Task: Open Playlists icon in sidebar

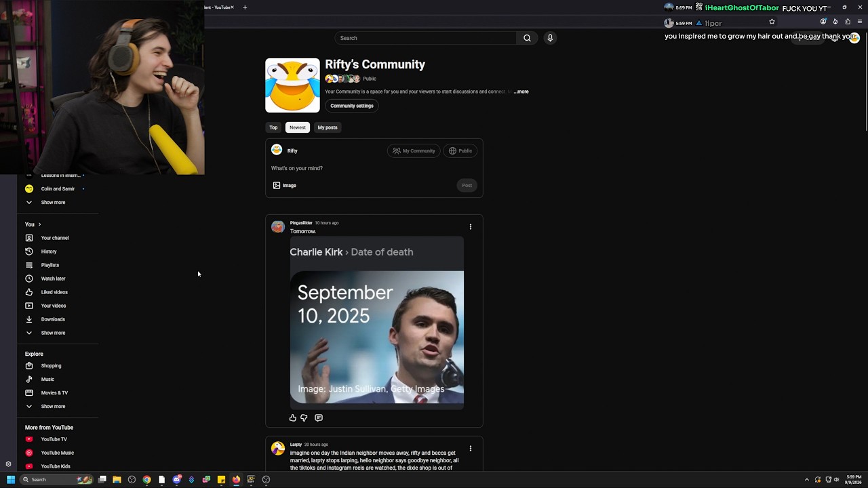Action: [29, 265]
